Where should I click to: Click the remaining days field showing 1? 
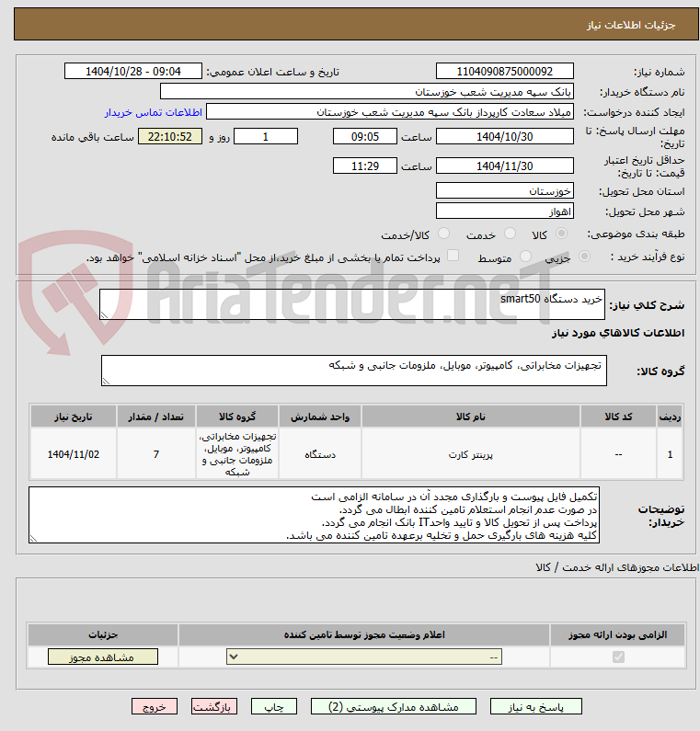pos(265,137)
